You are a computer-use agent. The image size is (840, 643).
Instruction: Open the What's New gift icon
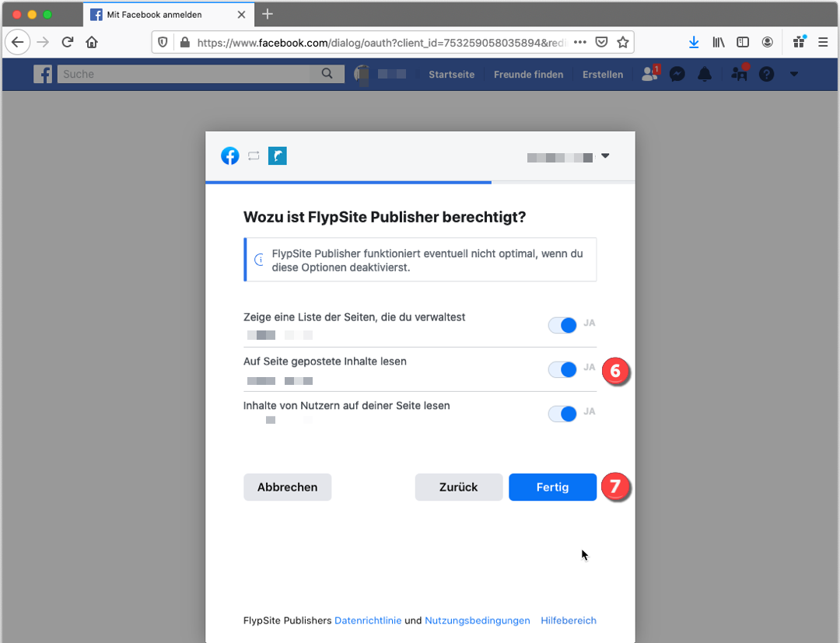(800, 42)
